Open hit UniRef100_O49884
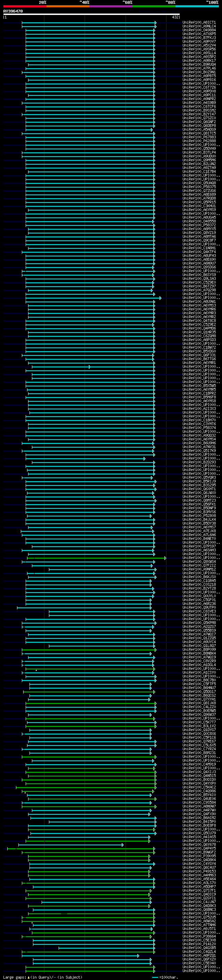Viewport: 222px width, 980px height. tap(199, 30)
